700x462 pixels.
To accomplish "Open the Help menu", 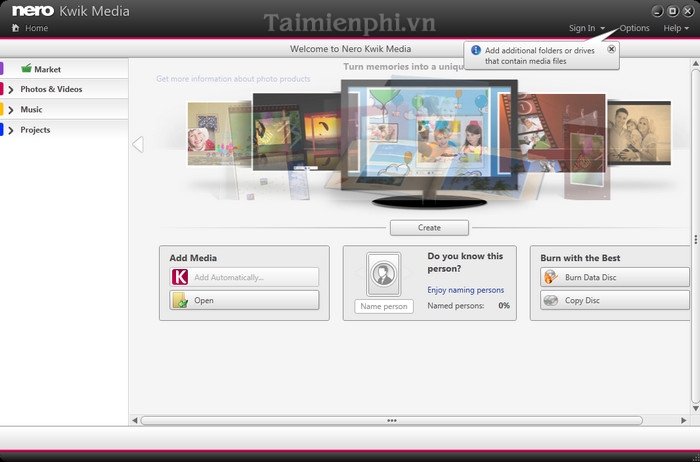I will click(676, 28).
